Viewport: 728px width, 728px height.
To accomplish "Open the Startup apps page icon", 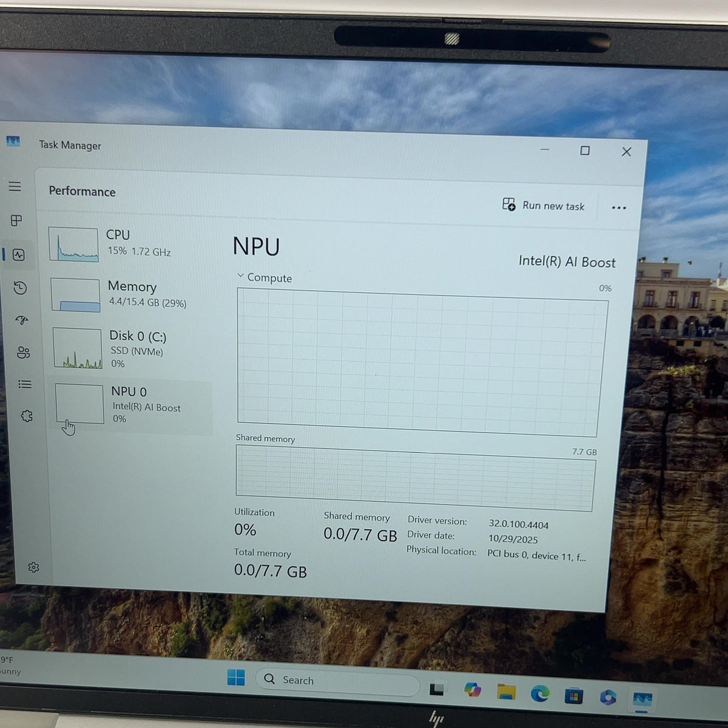I will (22, 320).
